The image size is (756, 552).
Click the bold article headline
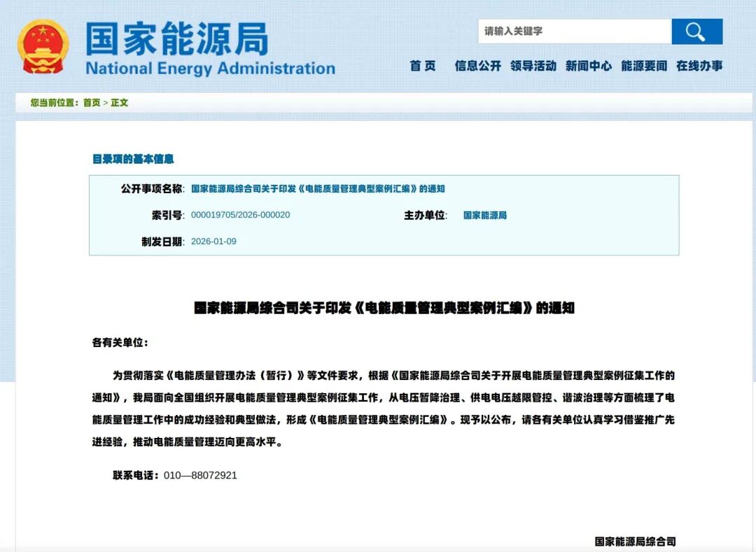point(384,308)
